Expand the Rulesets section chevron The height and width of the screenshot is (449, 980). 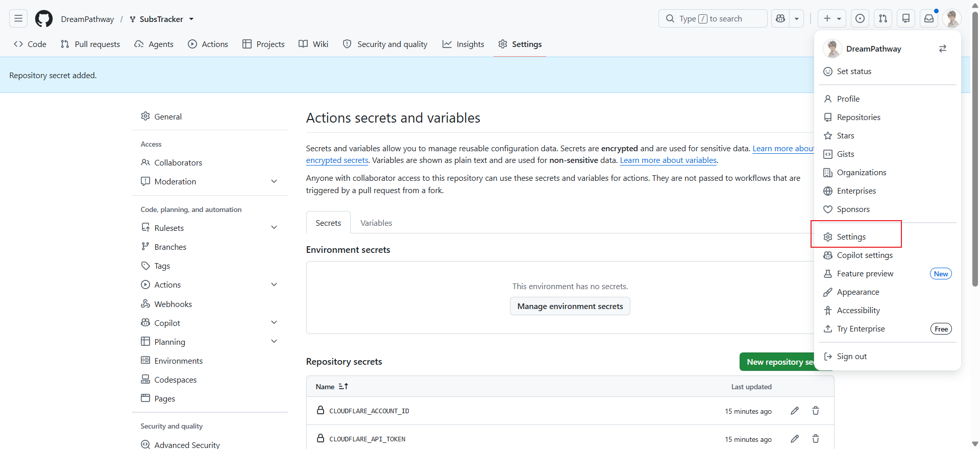[274, 228]
